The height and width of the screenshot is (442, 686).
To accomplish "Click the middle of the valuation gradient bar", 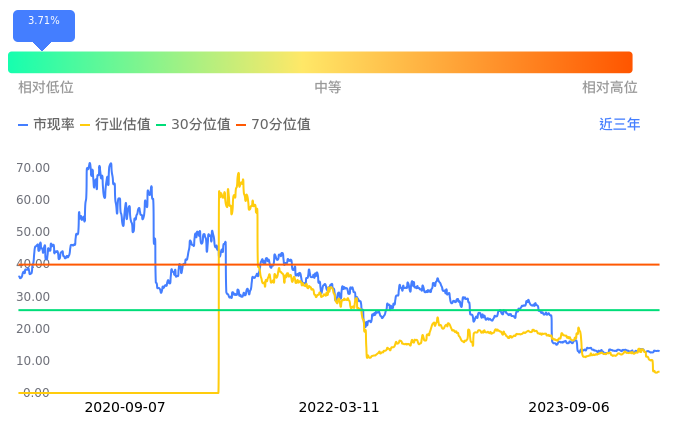I will (x=320, y=62).
